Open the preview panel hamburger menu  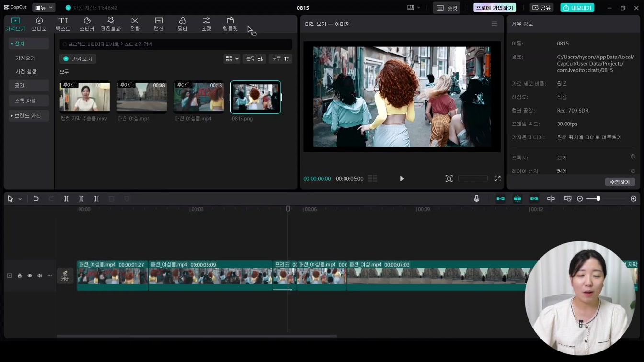494,23
